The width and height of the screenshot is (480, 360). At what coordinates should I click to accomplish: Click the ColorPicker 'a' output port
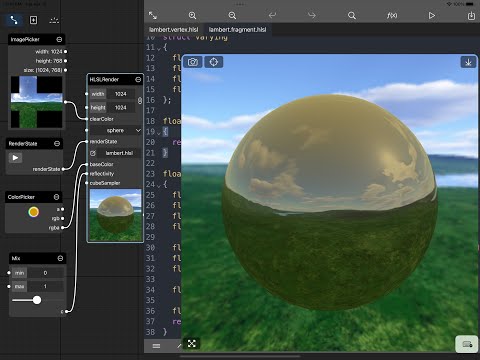click(x=62, y=209)
